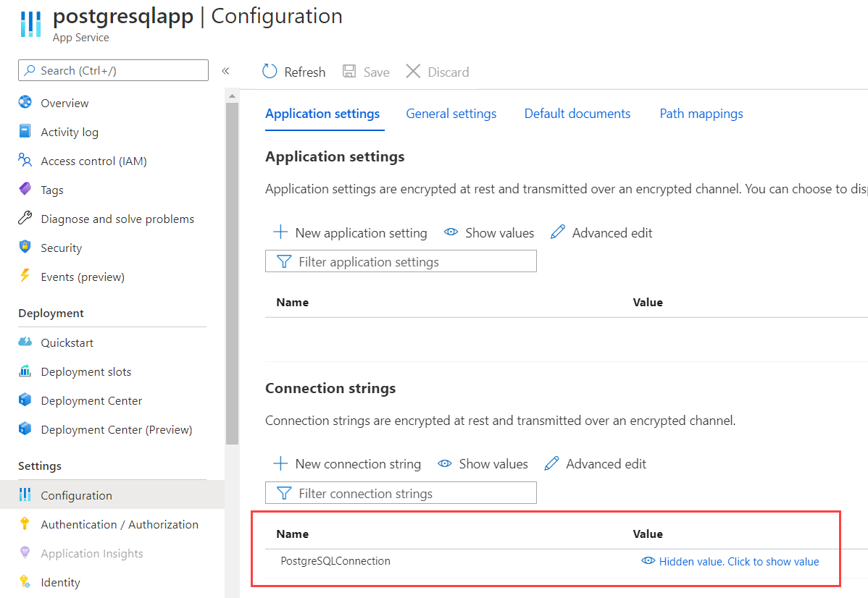Switch to the Path mappings tab
The width and height of the screenshot is (868, 598).
tap(701, 114)
